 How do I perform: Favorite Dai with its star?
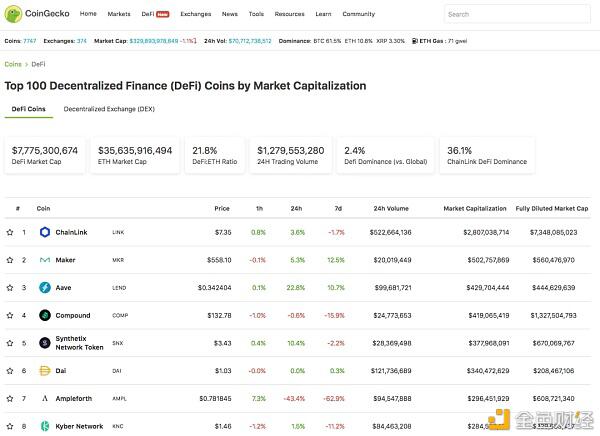[10, 371]
